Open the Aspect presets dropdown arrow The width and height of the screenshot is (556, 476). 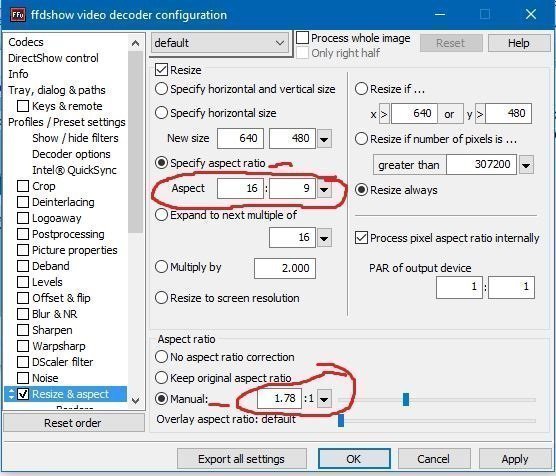point(324,189)
